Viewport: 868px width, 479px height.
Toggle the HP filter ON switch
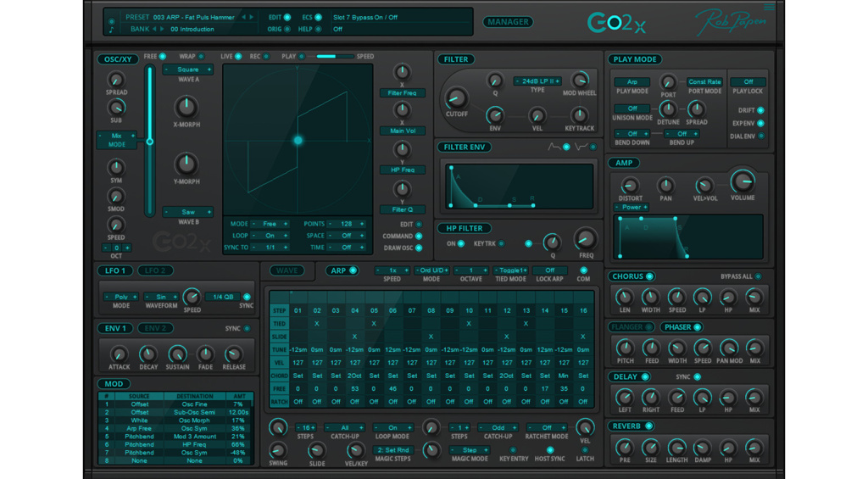pos(460,243)
